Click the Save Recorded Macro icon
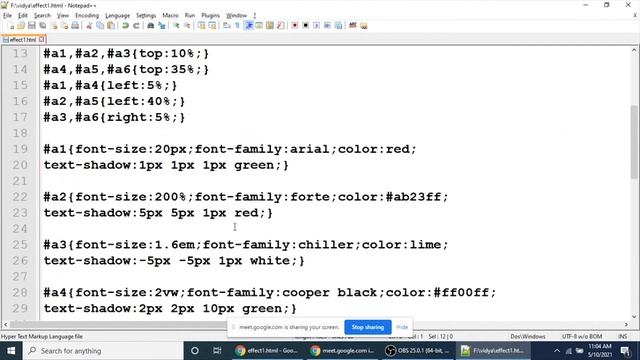This screenshot has height=360, width=640. pyautogui.click(x=338, y=26)
